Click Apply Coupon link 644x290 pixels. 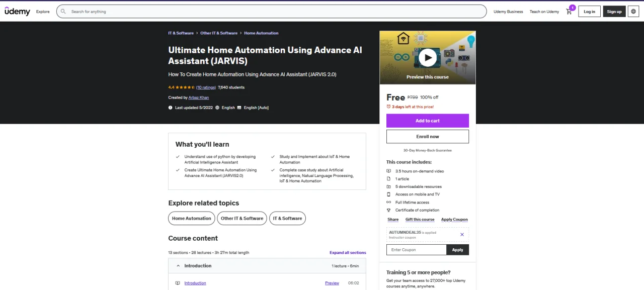pyautogui.click(x=454, y=220)
